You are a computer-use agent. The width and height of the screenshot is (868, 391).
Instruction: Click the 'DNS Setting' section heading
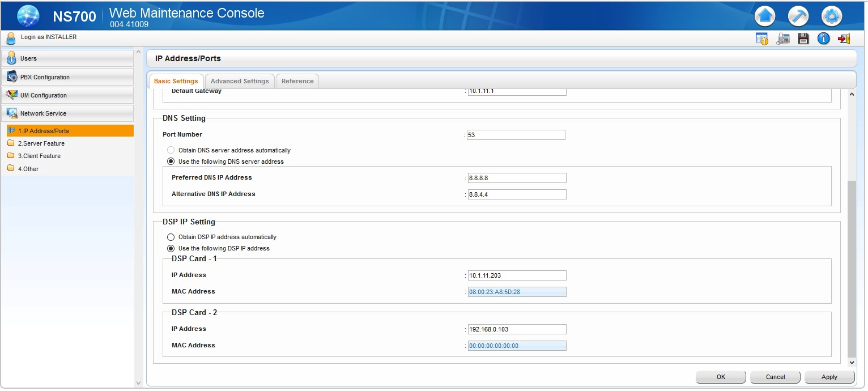click(184, 118)
